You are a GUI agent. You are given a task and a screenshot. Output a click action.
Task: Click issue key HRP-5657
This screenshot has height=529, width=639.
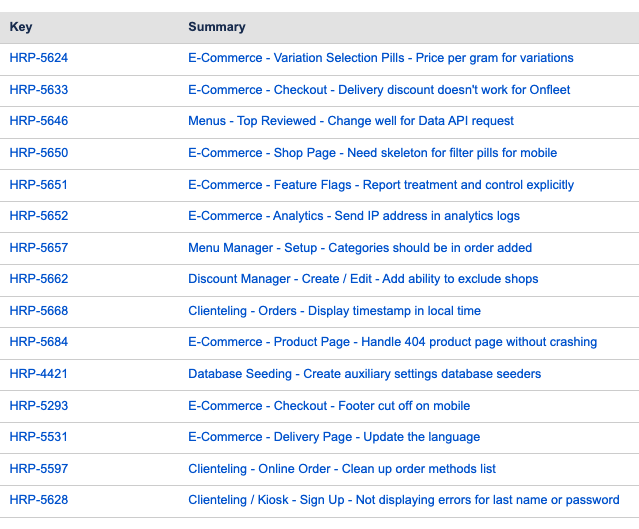click(x=39, y=248)
